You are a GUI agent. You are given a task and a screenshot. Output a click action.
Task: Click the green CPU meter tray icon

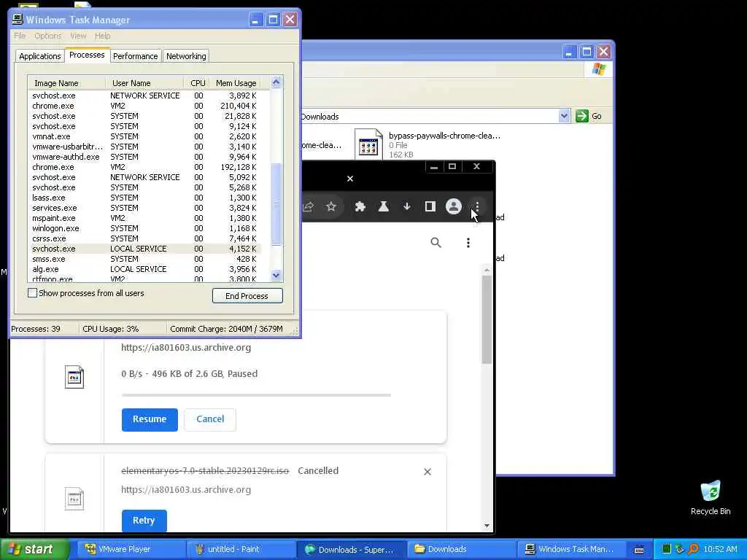[667, 549]
